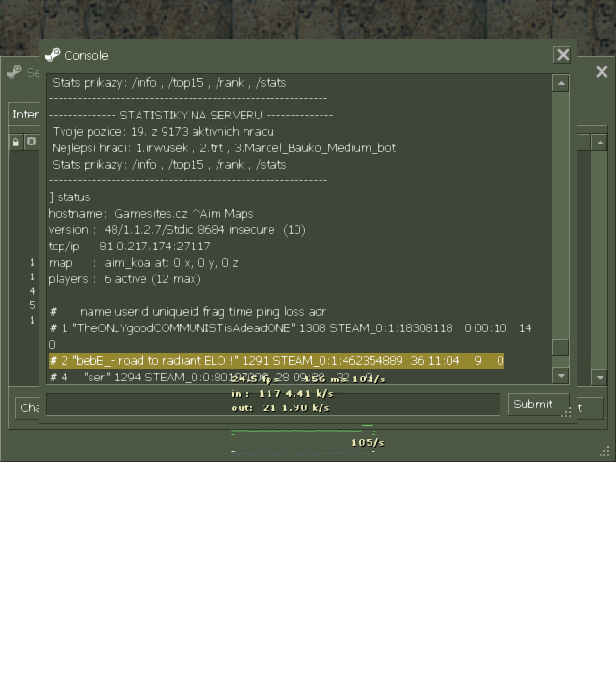Click the console scrollbar up arrow

coord(560,84)
